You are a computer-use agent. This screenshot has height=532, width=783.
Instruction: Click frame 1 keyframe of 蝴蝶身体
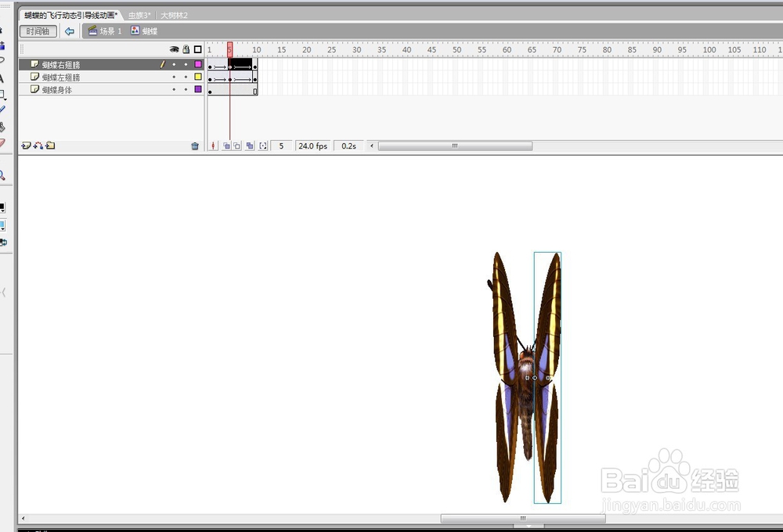[210, 91]
